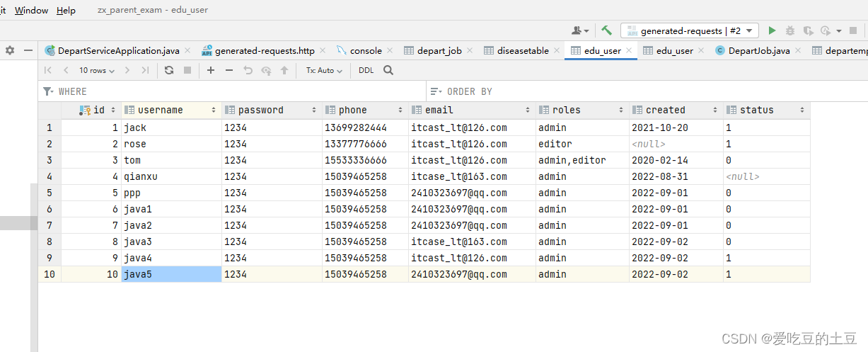868x352 pixels.
Task: Click Run with Coverage icon
Action: point(808,30)
